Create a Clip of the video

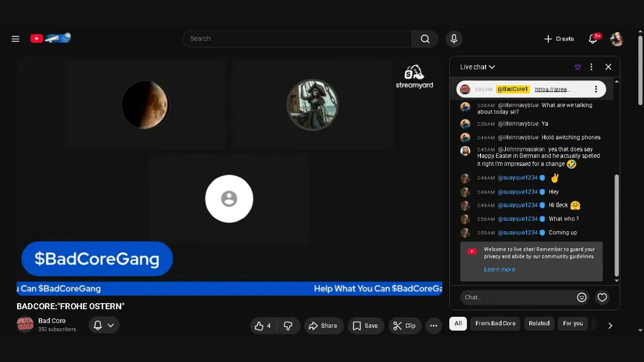(x=405, y=326)
